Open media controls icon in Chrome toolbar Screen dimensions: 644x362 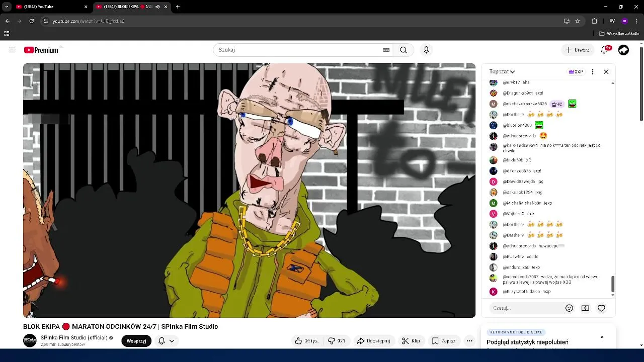[x=612, y=21]
